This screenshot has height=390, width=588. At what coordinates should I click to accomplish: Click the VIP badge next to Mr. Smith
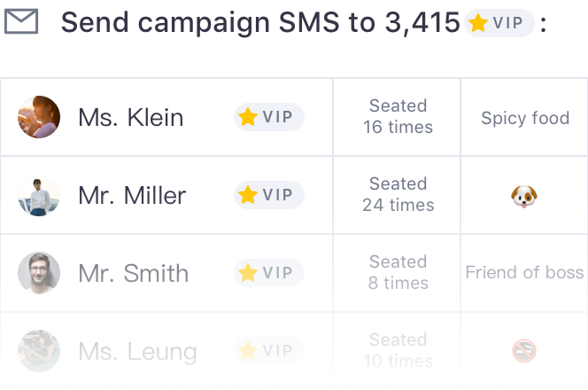pyautogui.click(x=269, y=273)
